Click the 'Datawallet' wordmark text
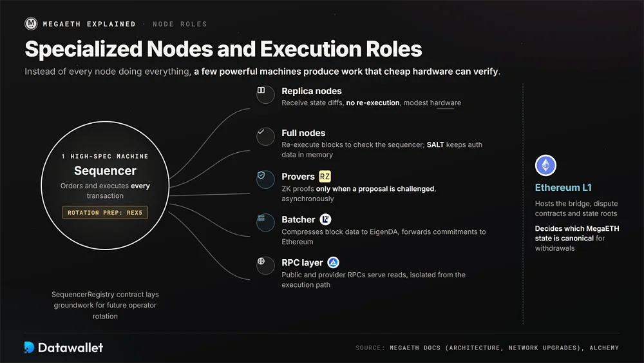This screenshot has width=644, height=363. pyautogui.click(x=70, y=348)
